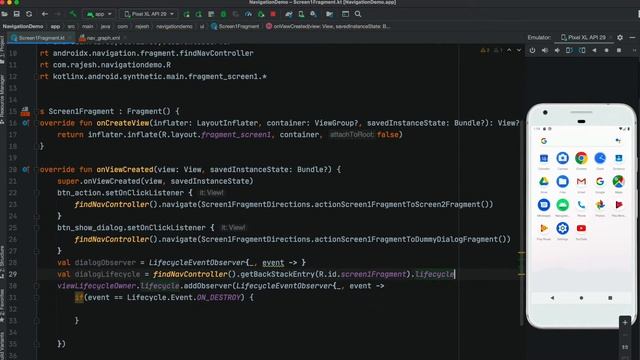
Task: Click the ON_DESTROY constant in code
Action: pos(218,298)
